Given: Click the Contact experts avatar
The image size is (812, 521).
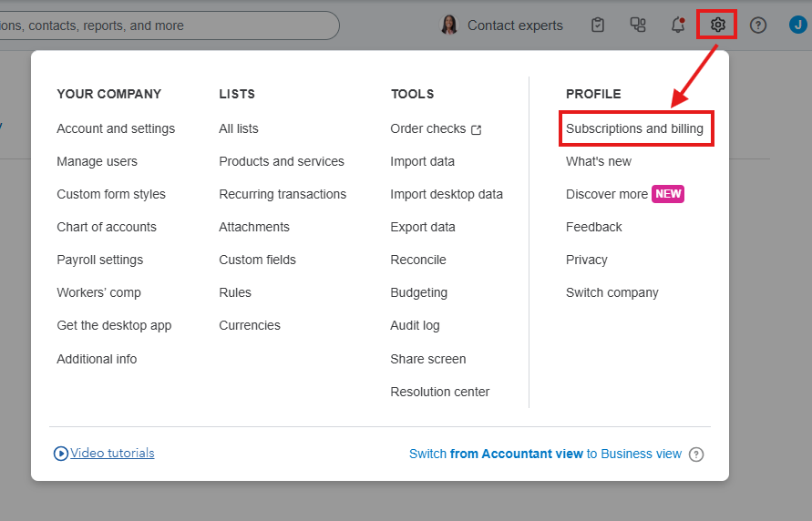Looking at the screenshot, I should point(449,25).
